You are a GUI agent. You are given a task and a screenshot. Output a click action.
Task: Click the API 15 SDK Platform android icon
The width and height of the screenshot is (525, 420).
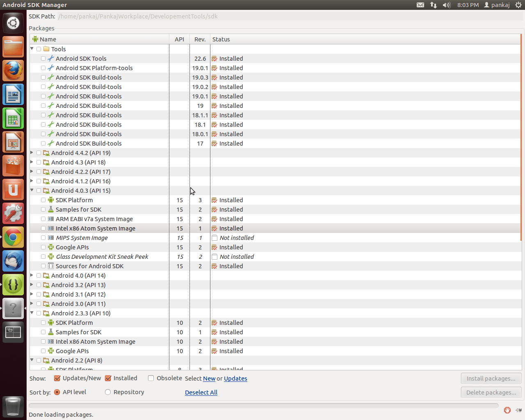click(x=51, y=200)
